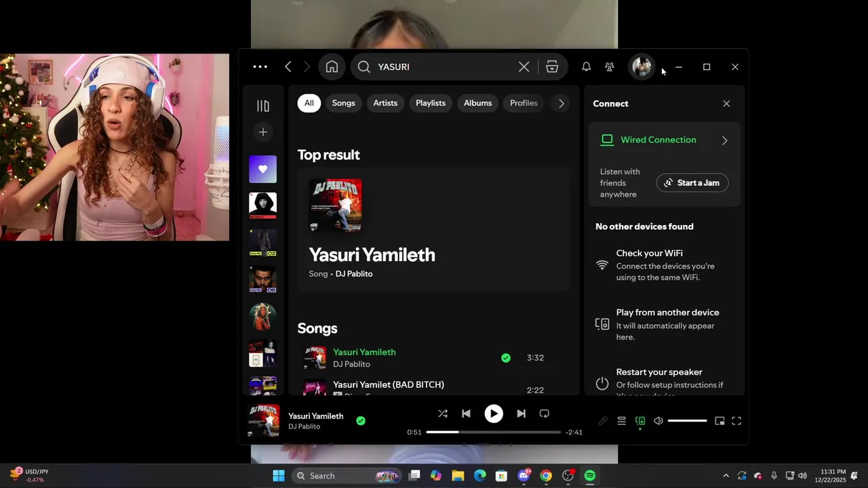This screenshot has width=868, height=488.
Task: Enter full screen with the expand icon
Action: [x=736, y=421]
